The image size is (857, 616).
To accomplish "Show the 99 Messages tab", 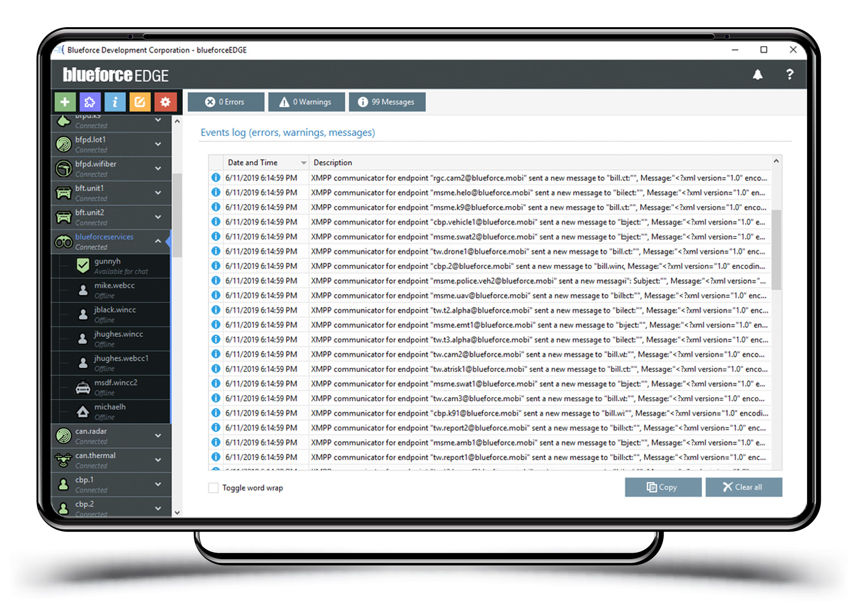I will coord(387,102).
